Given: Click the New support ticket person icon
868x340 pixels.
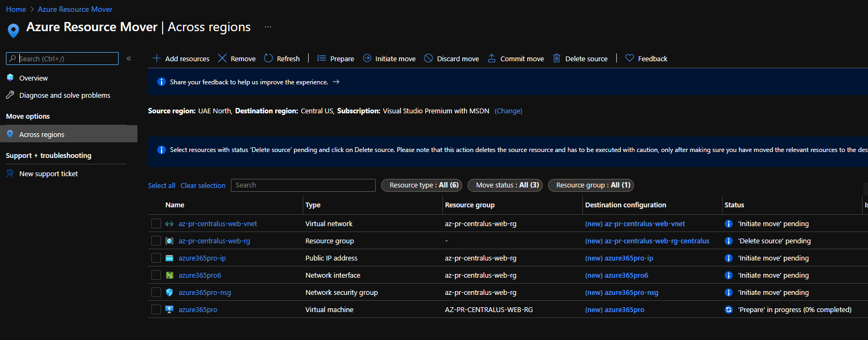Looking at the screenshot, I should point(10,173).
